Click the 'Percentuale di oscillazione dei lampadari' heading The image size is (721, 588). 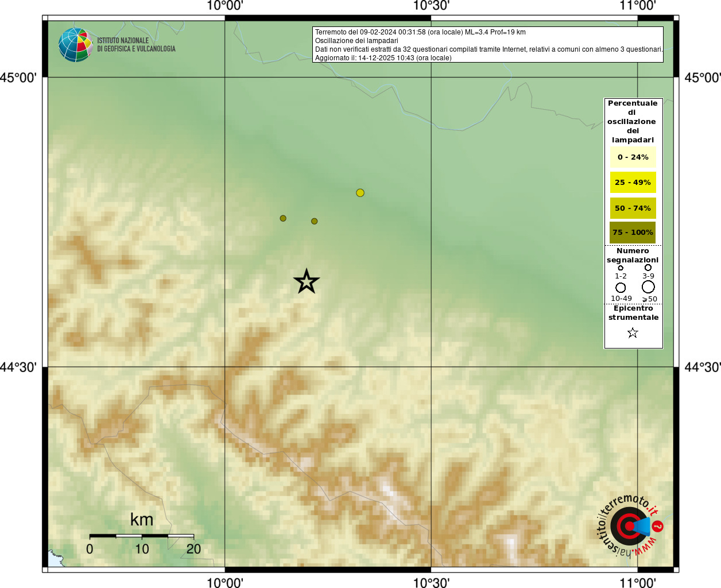coord(633,121)
